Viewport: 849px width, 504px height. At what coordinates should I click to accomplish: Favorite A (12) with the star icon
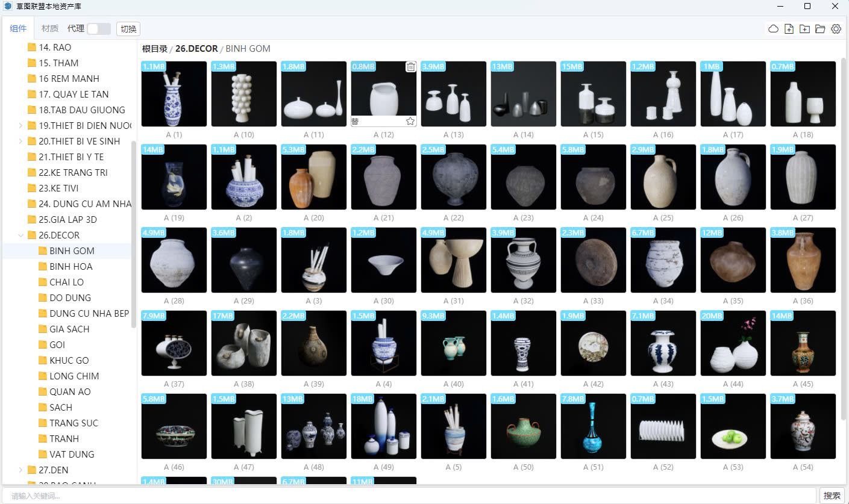[x=410, y=121]
